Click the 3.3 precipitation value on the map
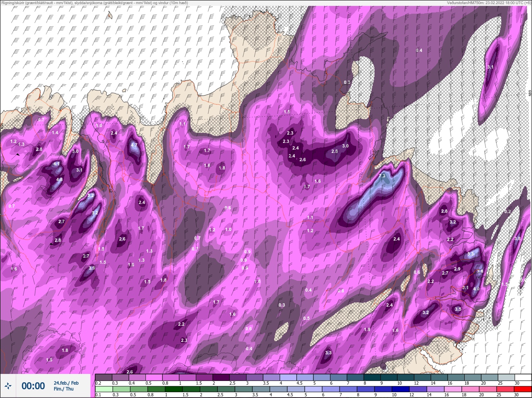 328,353
